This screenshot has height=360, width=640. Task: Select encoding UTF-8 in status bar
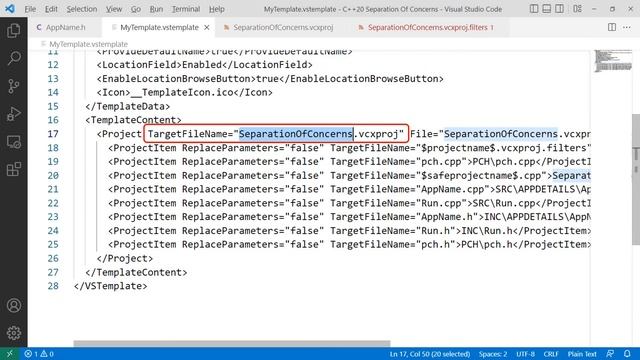[x=525, y=354]
